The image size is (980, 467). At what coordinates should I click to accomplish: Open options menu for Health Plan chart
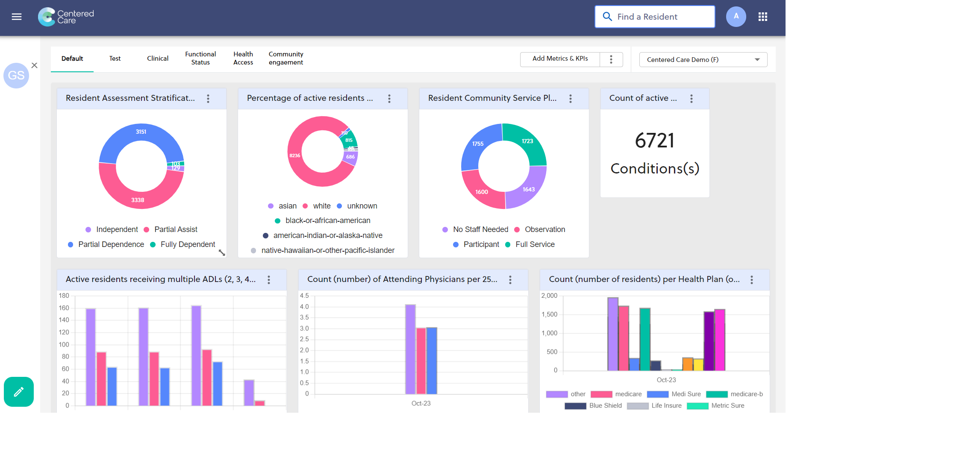751,279
